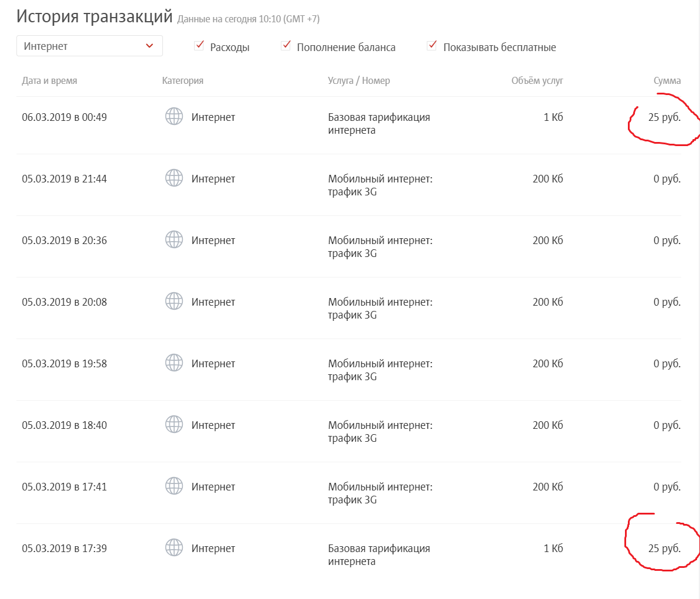This screenshot has height=599, width=700.
Task: Click Базовая тарификация интернета in the 00:49 row
Action: click(379, 123)
